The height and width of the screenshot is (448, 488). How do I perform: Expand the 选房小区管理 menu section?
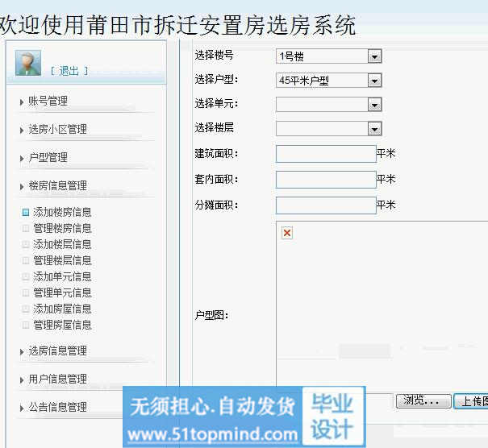pyautogui.click(x=57, y=130)
